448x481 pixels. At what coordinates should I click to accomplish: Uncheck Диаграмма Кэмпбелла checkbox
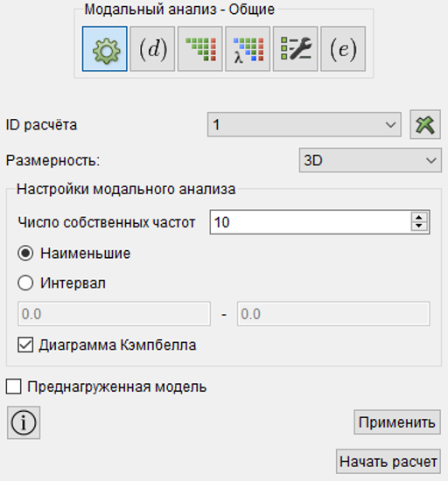tap(25, 345)
